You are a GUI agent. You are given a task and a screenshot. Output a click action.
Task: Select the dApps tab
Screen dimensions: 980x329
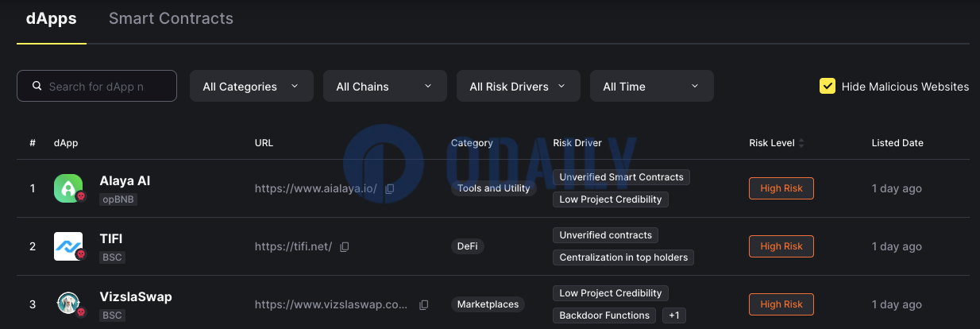[x=51, y=18]
